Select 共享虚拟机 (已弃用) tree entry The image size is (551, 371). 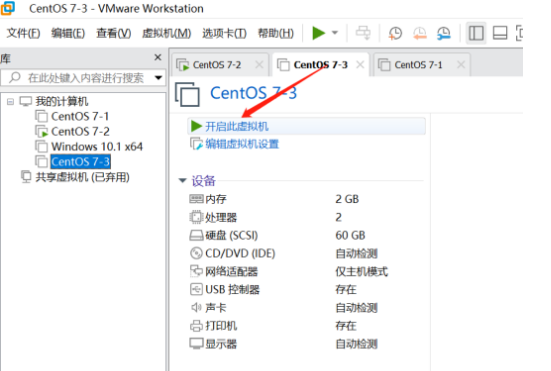click(83, 177)
